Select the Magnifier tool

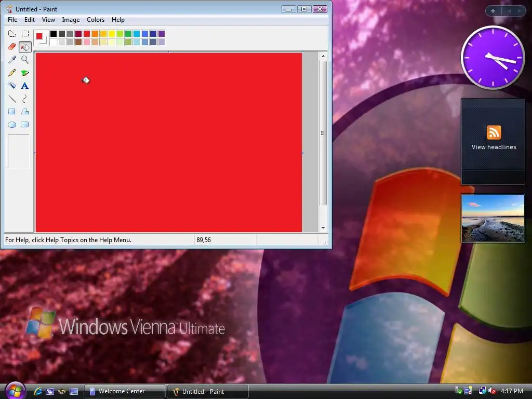(25, 60)
